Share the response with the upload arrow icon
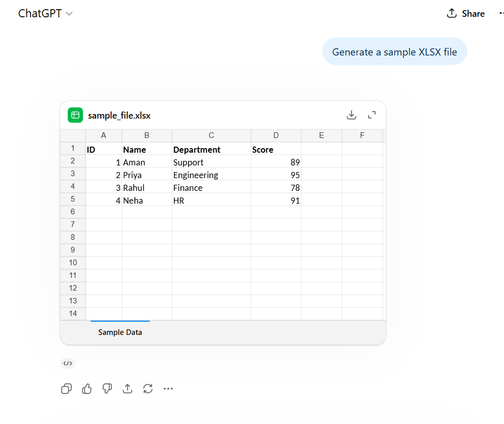 128,389
